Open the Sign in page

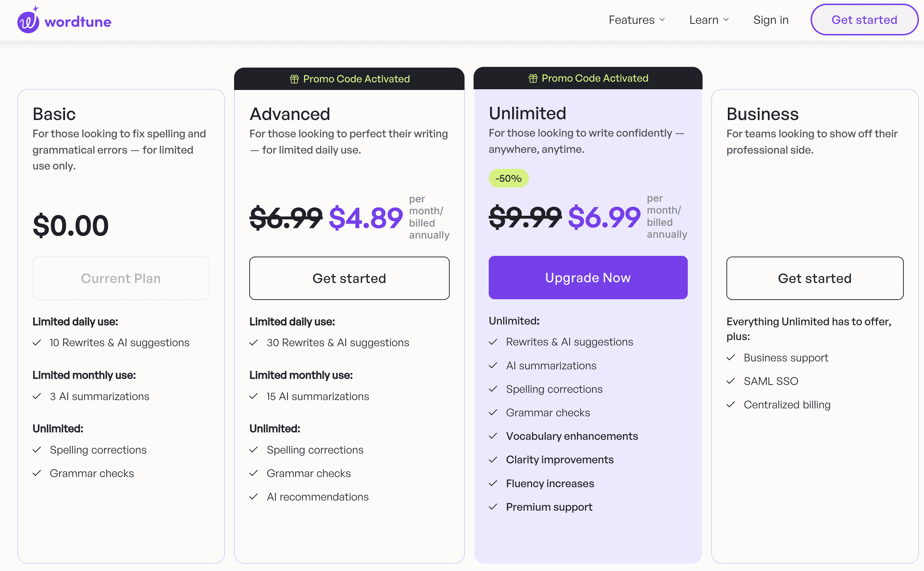[x=771, y=20]
